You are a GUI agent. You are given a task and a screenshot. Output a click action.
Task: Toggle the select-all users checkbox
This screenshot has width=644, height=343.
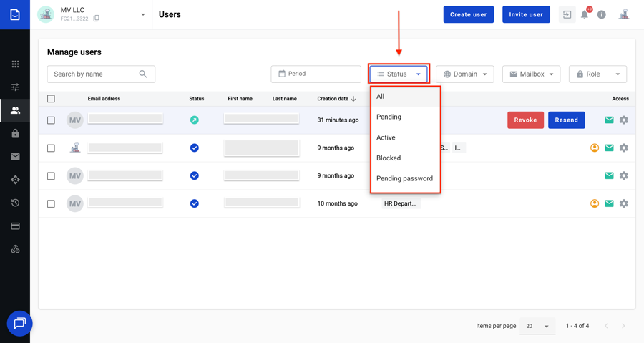(x=51, y=99)
